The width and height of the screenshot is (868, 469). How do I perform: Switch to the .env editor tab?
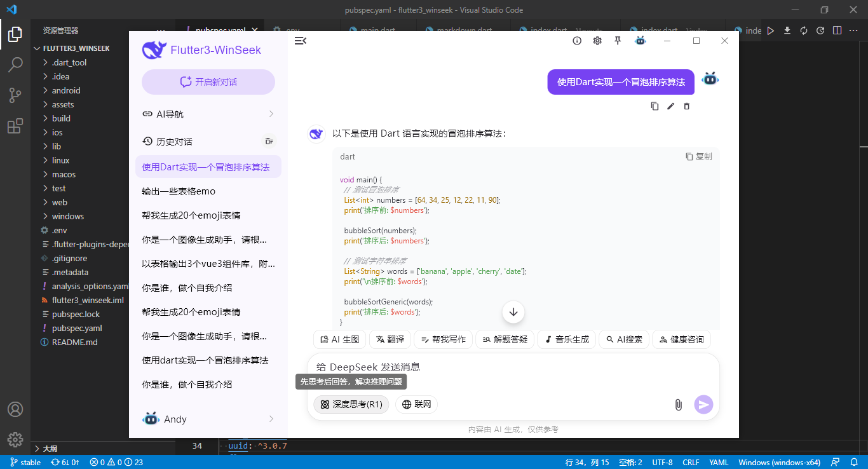(x=292, y=31)
